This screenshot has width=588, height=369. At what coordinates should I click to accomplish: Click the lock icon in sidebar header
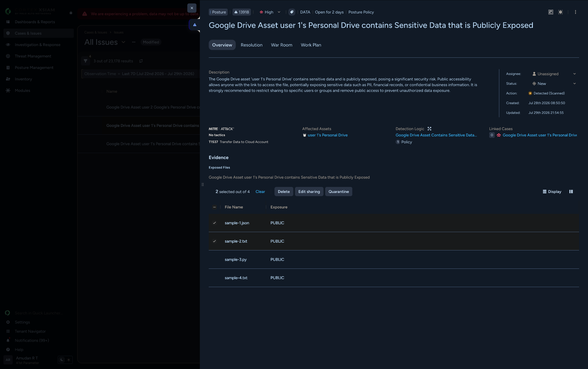[71, 13]
